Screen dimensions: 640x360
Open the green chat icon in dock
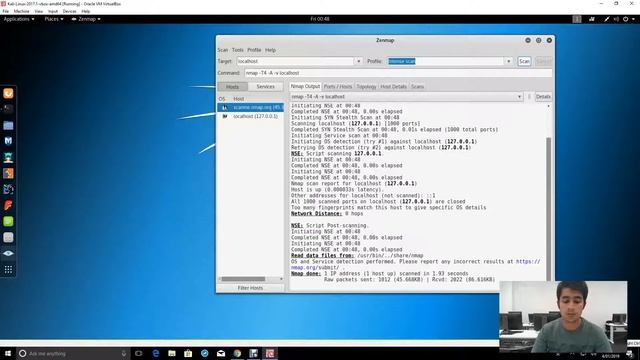click(x=8, y=221)
